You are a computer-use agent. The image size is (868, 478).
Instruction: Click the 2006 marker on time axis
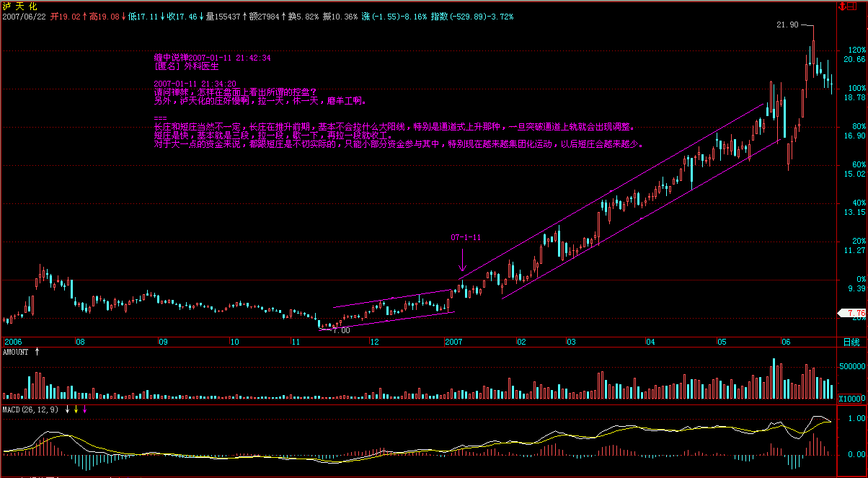point(14,341)
